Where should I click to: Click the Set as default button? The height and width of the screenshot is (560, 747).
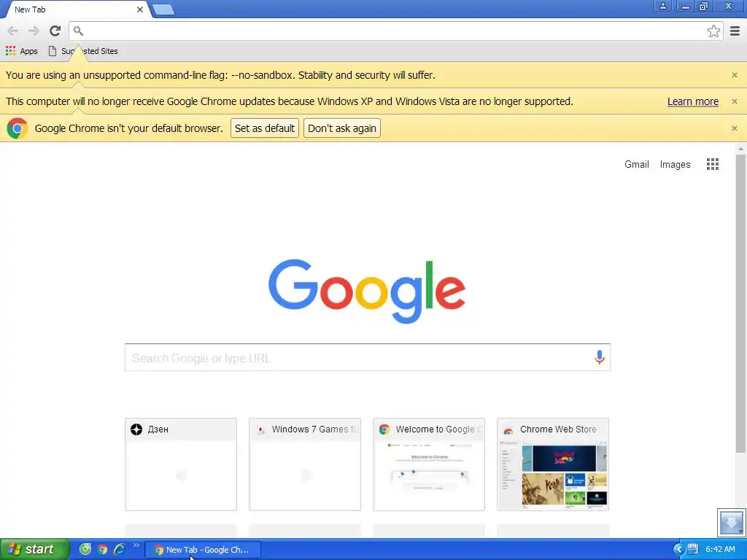coord(264,128)
